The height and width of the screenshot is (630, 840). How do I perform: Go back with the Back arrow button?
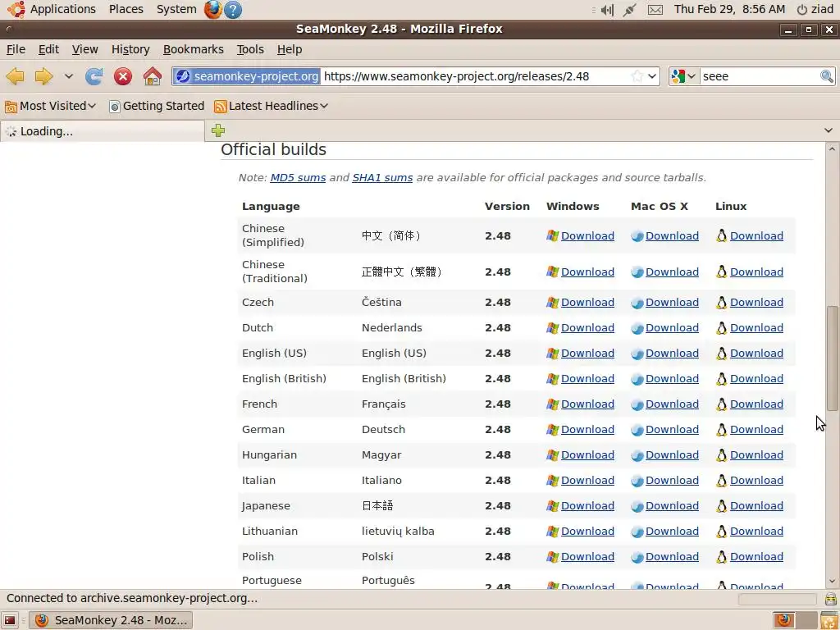coord(15,76)
